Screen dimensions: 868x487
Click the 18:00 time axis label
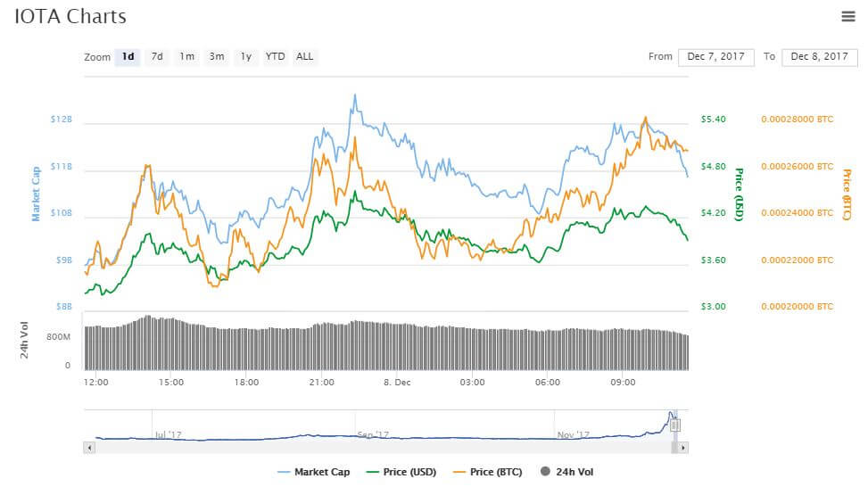(x=246, y=383)
